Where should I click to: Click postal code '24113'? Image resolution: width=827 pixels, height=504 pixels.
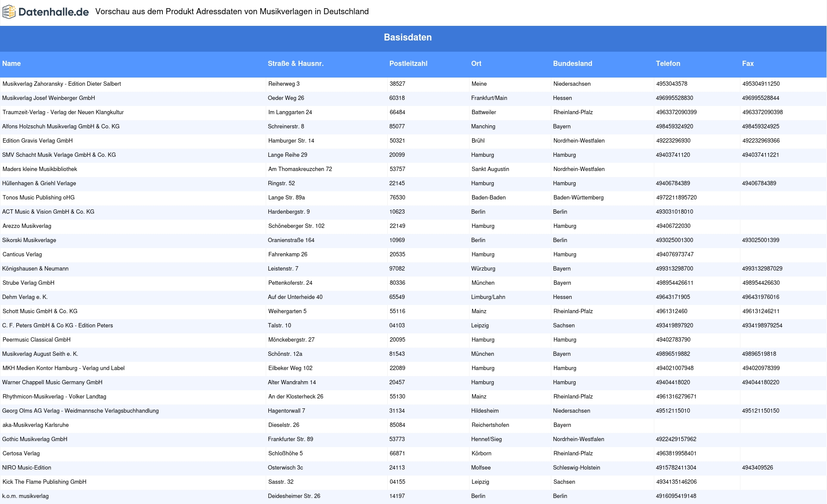[397, 468]
